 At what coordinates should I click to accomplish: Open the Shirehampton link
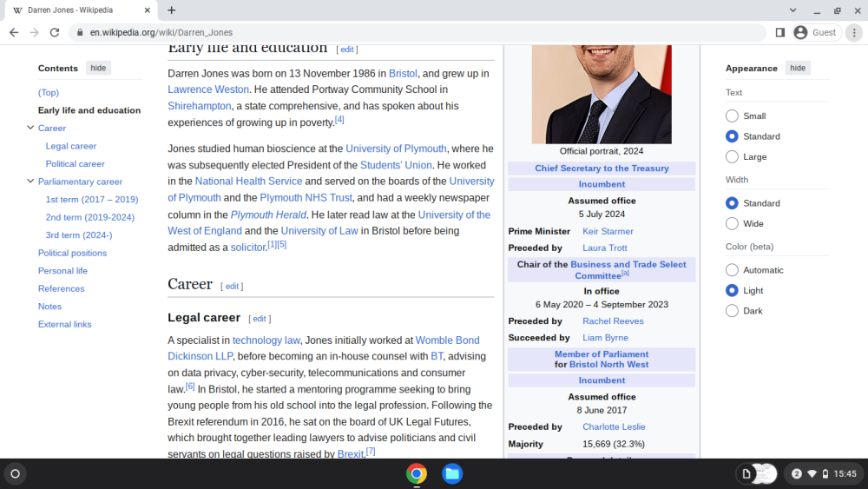tap(200, 106)
